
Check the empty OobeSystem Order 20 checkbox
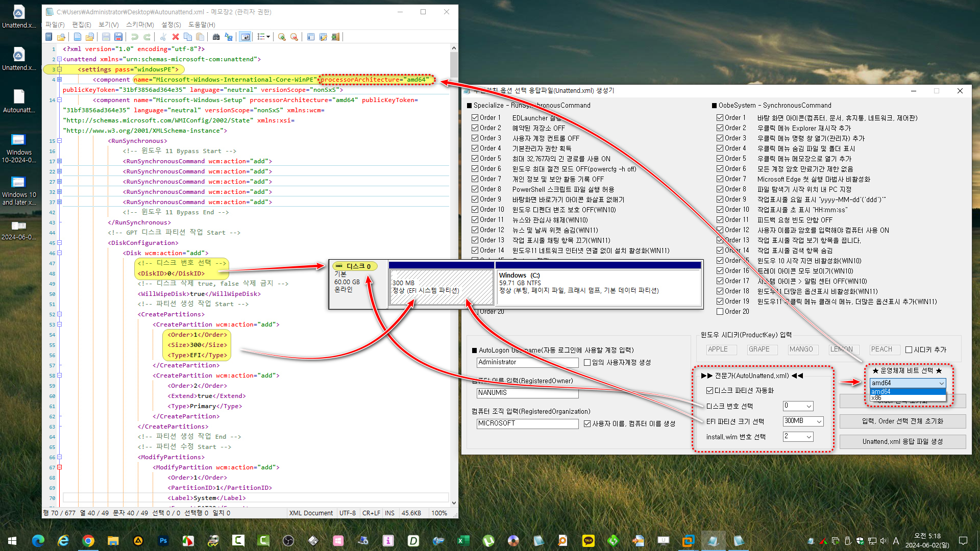(x=720, y=312)
